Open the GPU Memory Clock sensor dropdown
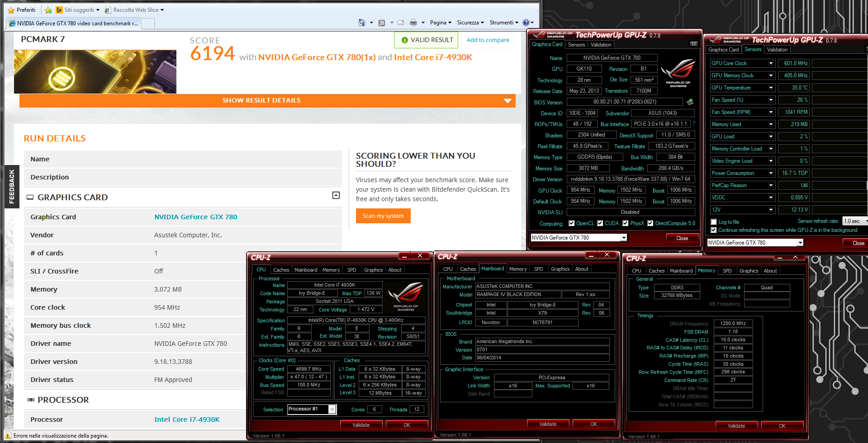This screenshot has height=443, width=868. click(x=771, y=75)
